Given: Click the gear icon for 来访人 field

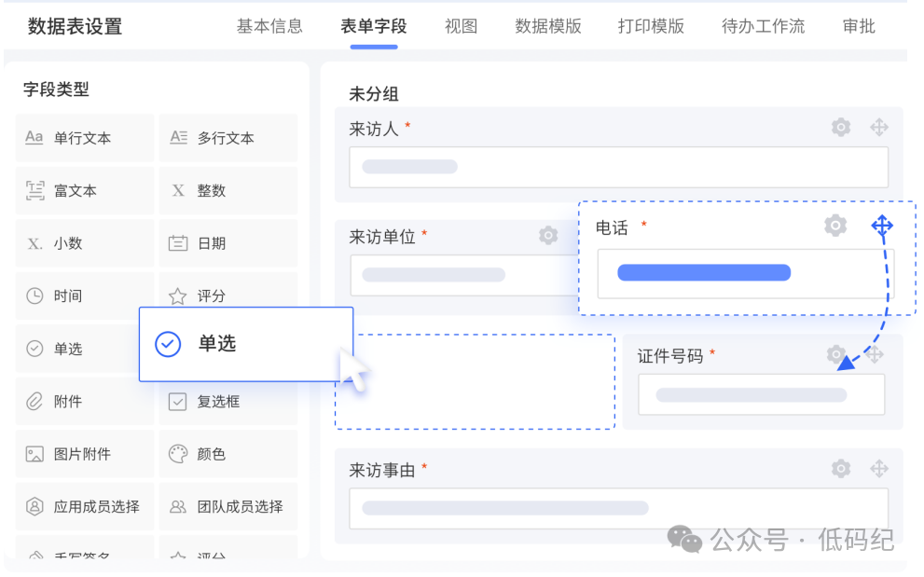Looking at the screenshot, I should (x=841, y=128).
